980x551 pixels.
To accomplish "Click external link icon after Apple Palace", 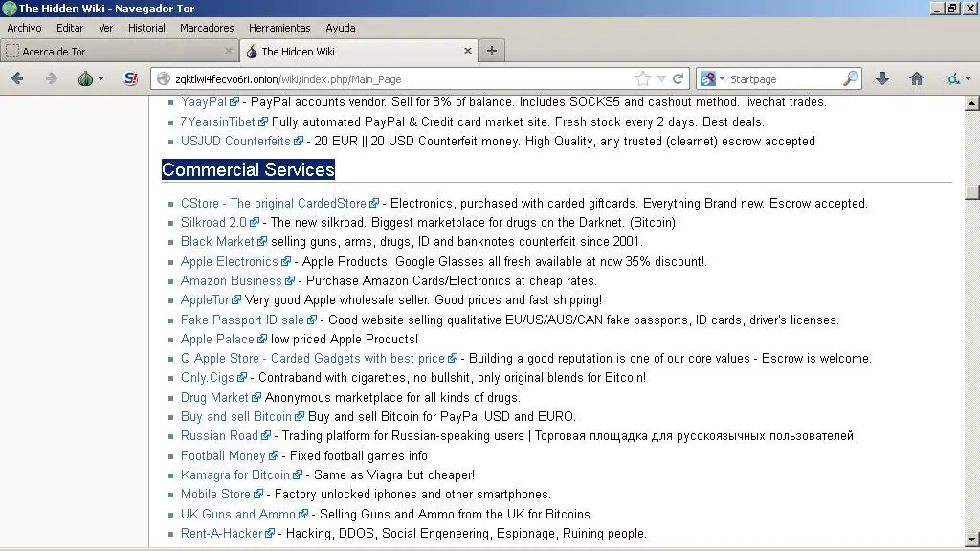I will tap(262, 339).
